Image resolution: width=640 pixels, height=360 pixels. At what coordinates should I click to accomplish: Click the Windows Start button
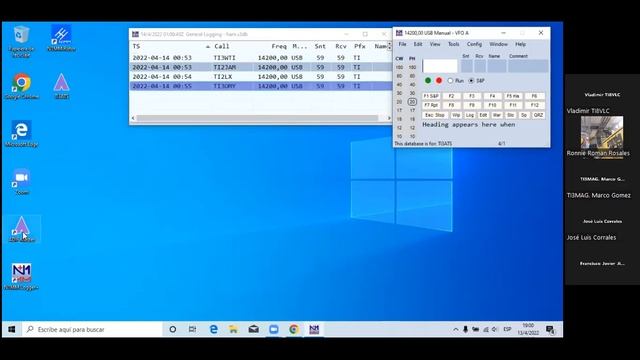pos(11,329)
